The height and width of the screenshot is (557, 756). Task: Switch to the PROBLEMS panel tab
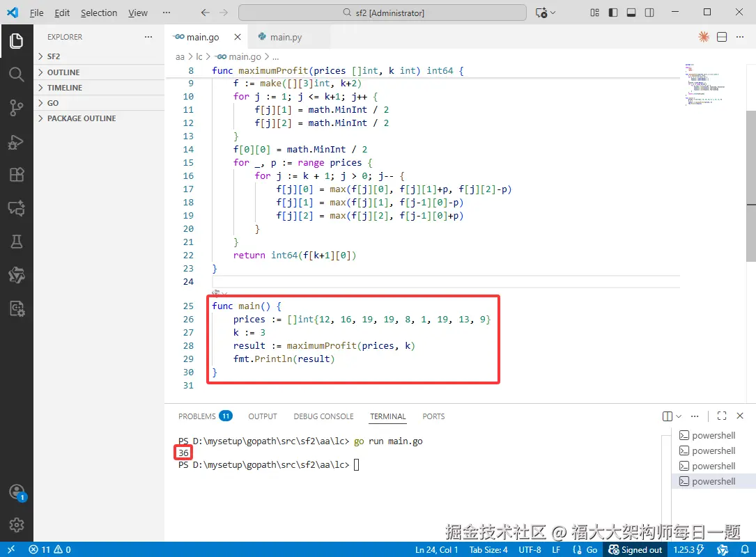[x=205, y=416]
